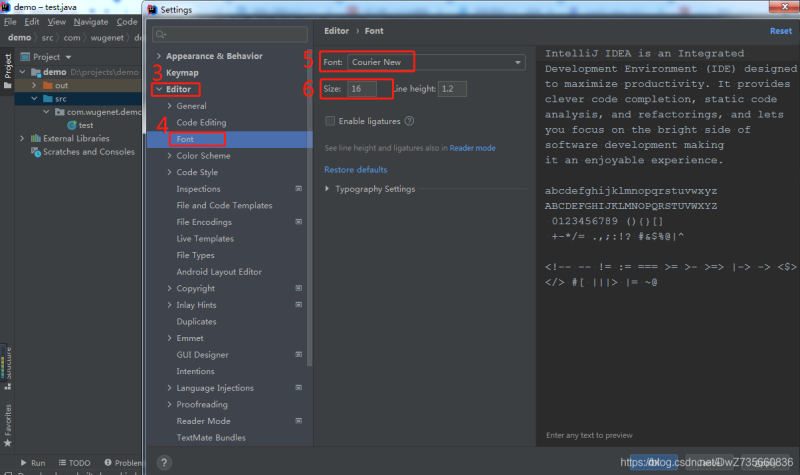Click the project-level icon beside File Encodings
The image size is (800, 475).
(x=298, y=222)
